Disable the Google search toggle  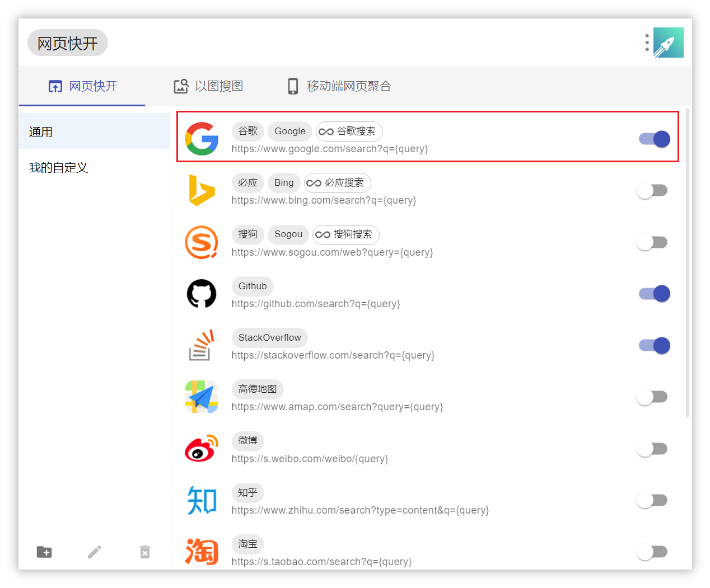pos(654,139)
